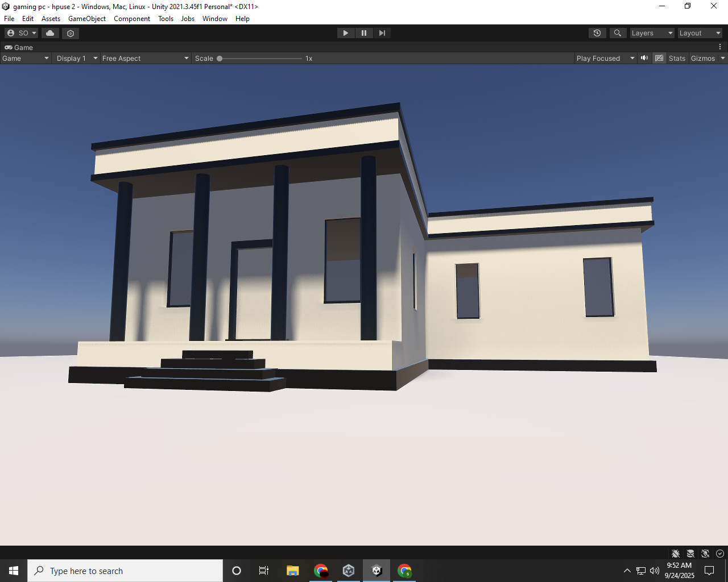Open the Game view mode dropdown
Screen dimensions: 728x582
[26, 58]
